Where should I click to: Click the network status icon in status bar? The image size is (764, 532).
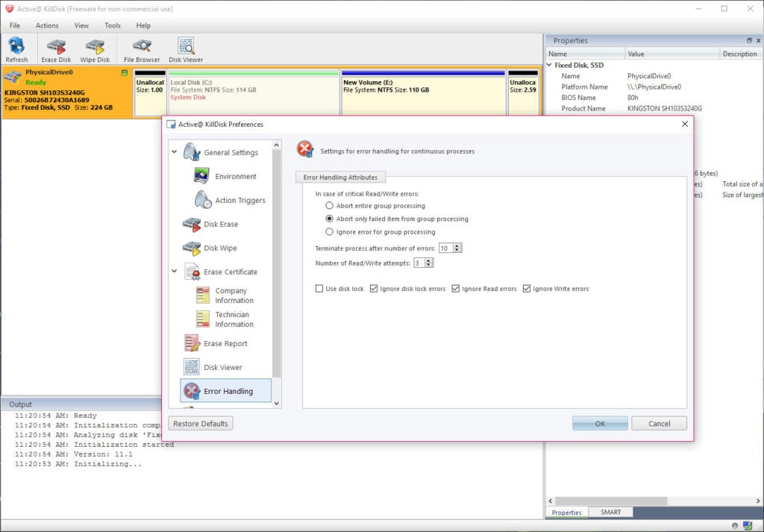748,526
